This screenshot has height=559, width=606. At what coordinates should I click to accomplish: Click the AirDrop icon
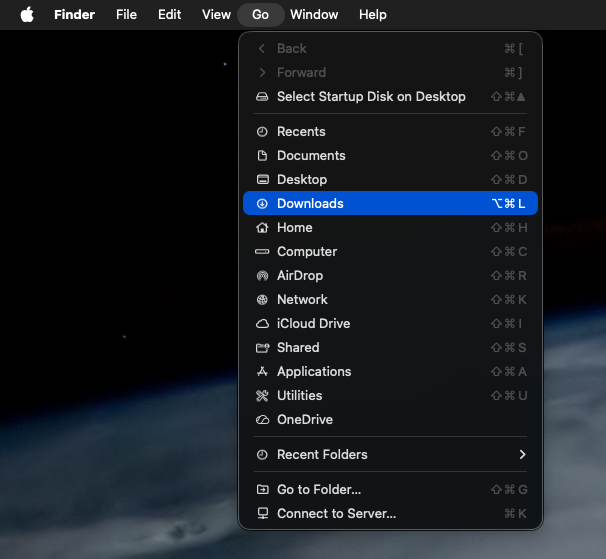coord(262,276)
